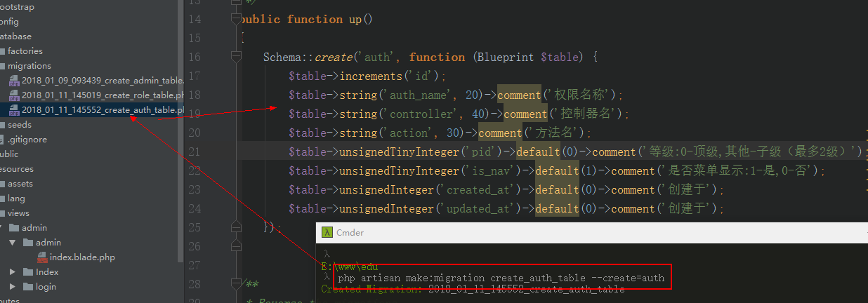
Task: Open the assets folder in project tree
Action: [20, 184]
